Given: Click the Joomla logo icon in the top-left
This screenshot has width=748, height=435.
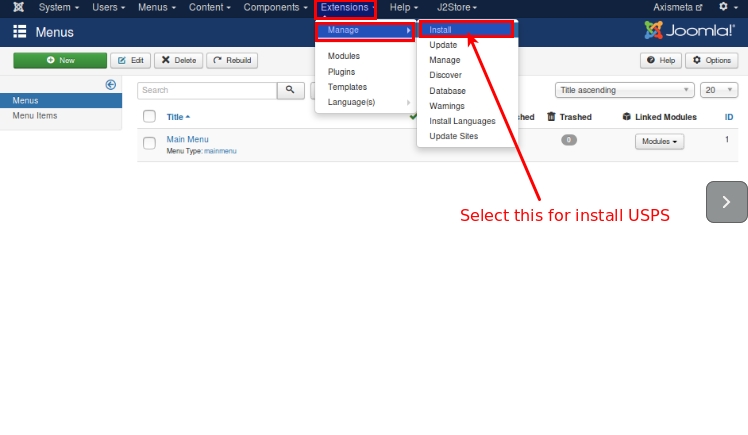Looking at the screenshot, I should (x=19, y=7).
